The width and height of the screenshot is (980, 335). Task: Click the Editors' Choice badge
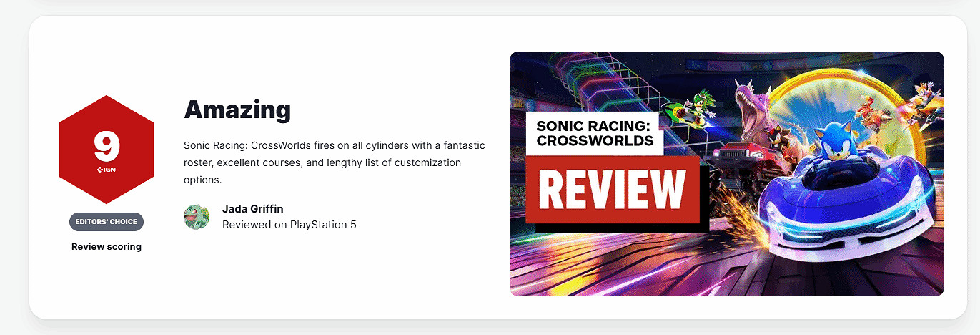coord(107,222)
